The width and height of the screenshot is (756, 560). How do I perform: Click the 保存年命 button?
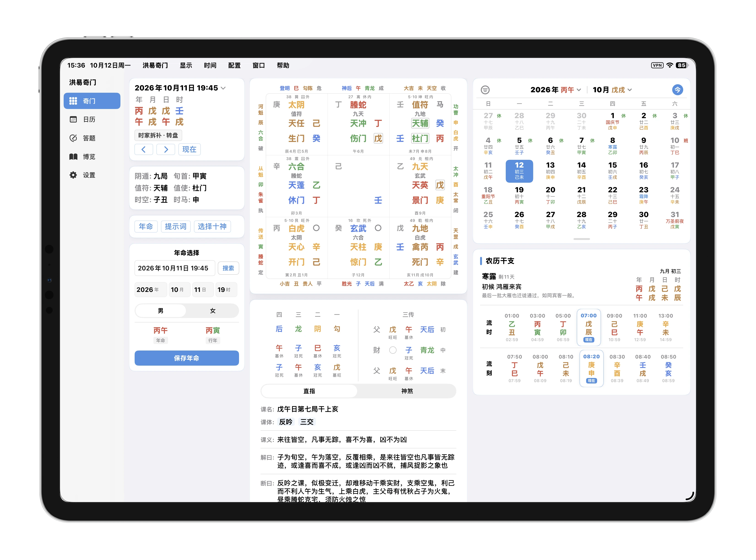pos(186,358)
